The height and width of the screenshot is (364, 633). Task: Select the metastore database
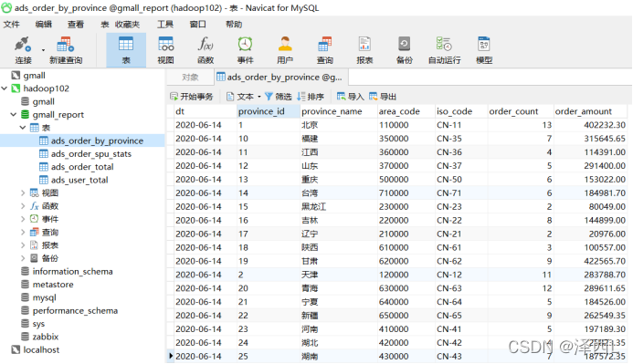(x=53, y=285)
